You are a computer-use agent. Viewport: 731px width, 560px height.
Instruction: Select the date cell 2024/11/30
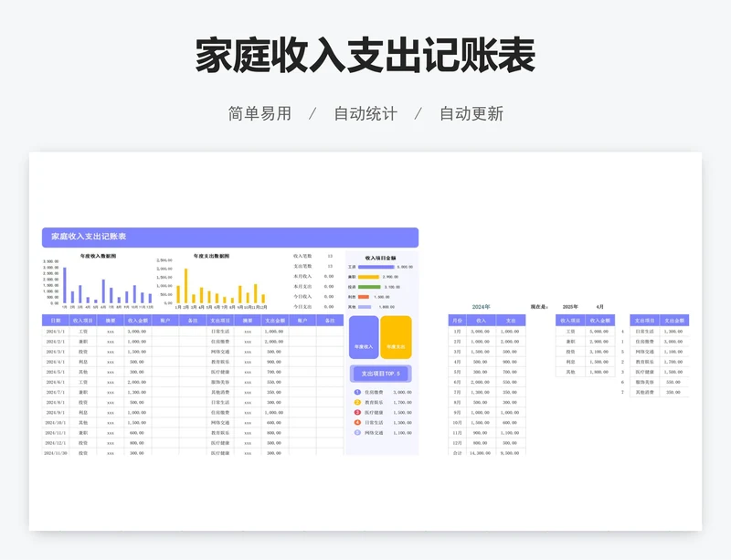(56, 453)
